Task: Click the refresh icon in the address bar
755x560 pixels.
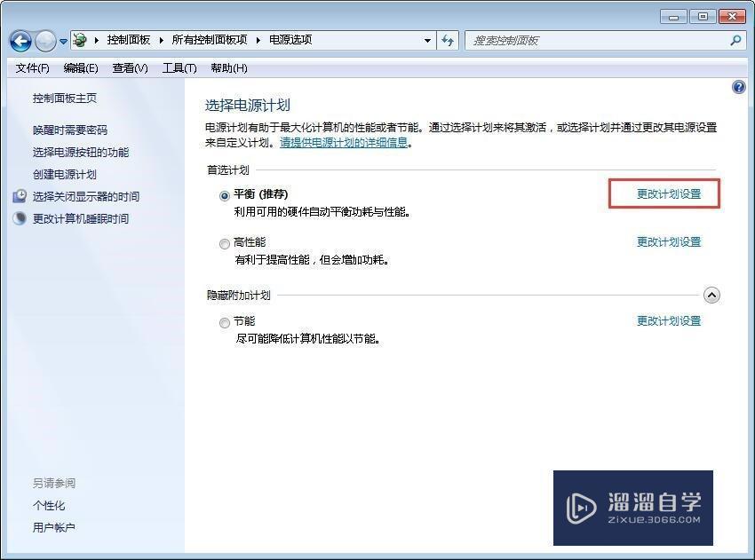Action: [448, 40]
